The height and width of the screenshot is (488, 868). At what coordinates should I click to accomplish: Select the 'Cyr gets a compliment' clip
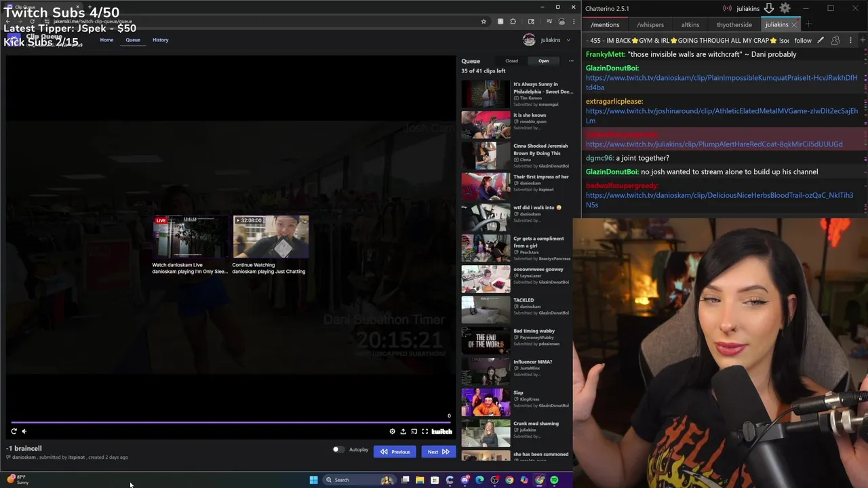517,248
